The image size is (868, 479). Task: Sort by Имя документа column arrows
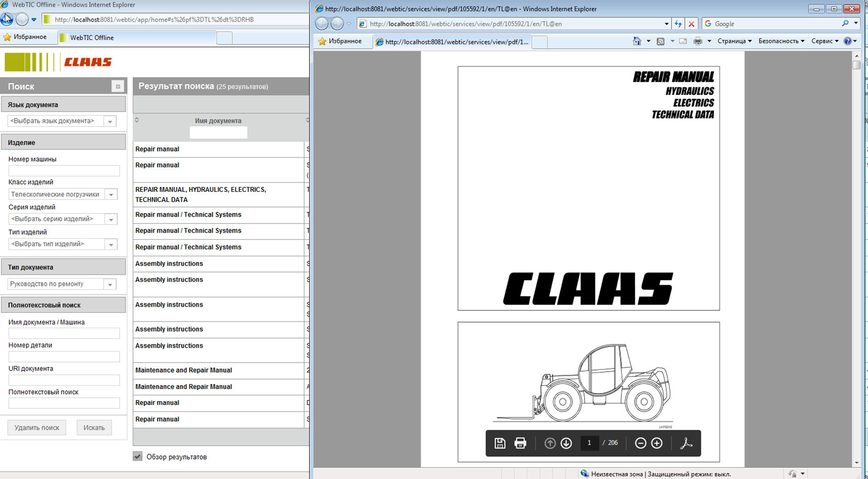pos(137,120)
